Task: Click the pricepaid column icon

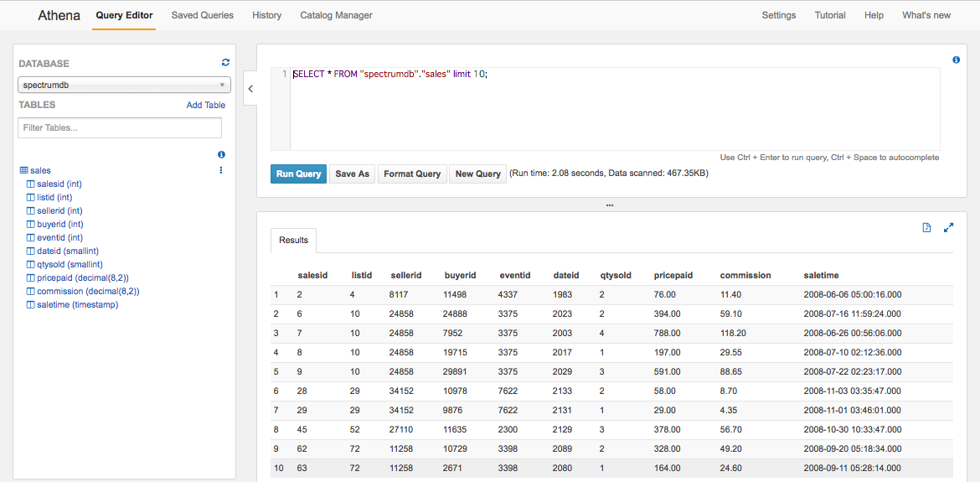Action: (x=31, y=277)
